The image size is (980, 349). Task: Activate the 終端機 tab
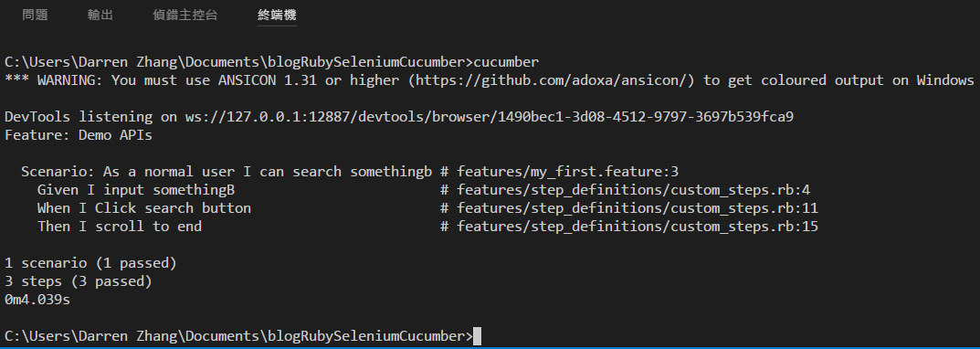pyautogui.click(x=277, y=15)
